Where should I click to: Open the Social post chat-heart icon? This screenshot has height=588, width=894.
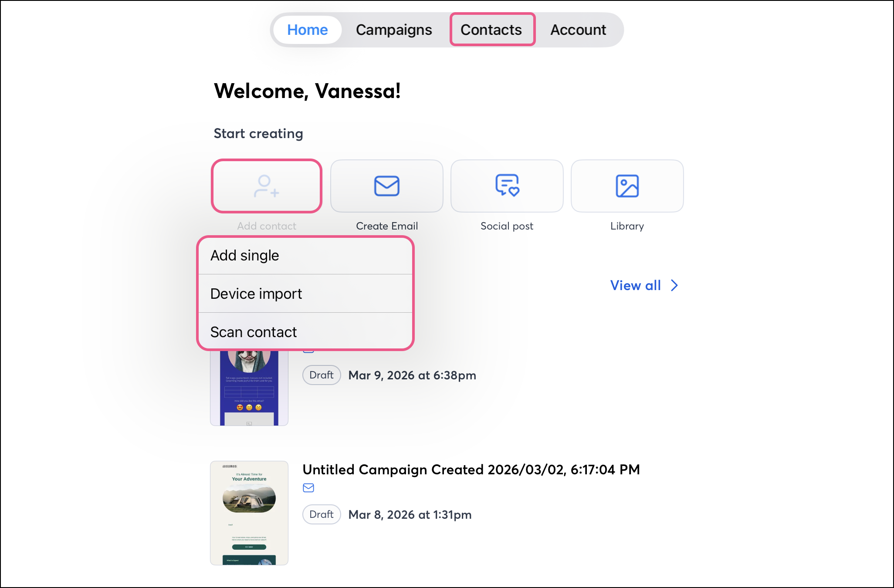pos(507,186)
